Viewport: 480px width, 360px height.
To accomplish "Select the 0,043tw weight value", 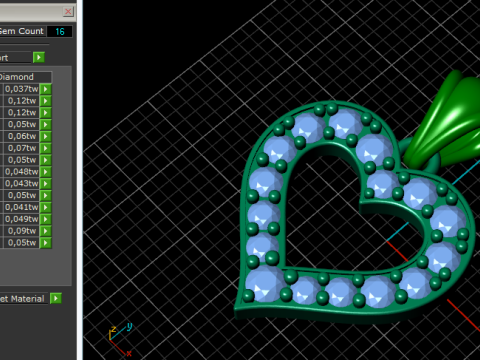I will (x=21, y=184).
